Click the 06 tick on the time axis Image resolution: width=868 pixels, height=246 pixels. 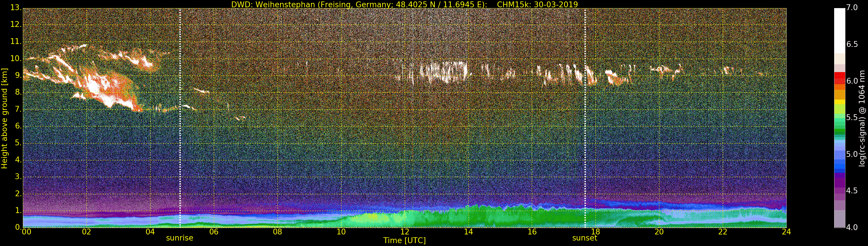[x=214, y=232]
